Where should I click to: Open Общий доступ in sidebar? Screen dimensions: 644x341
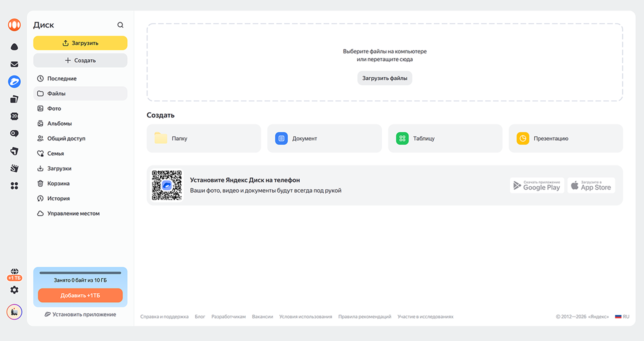coord(80,138)
